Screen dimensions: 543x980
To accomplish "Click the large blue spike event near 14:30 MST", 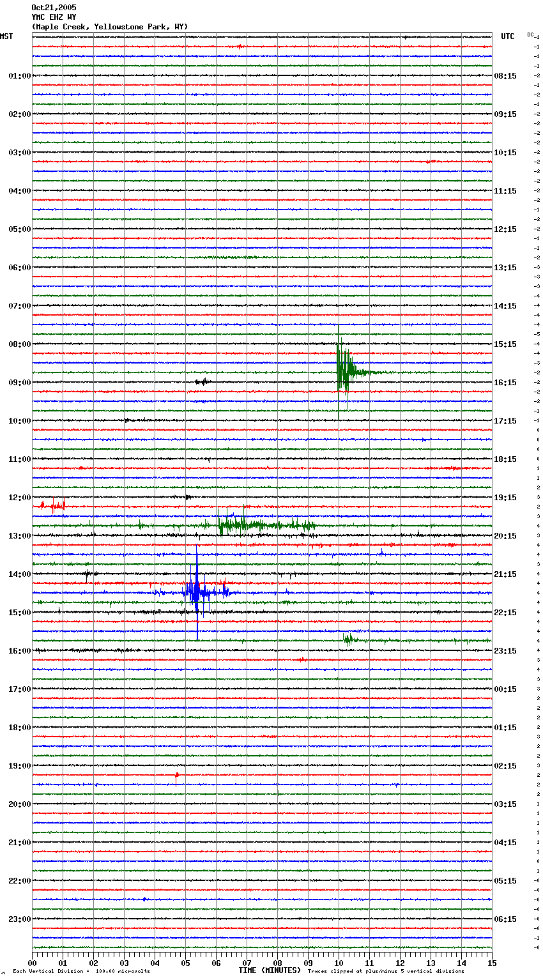I will point(197,593).
